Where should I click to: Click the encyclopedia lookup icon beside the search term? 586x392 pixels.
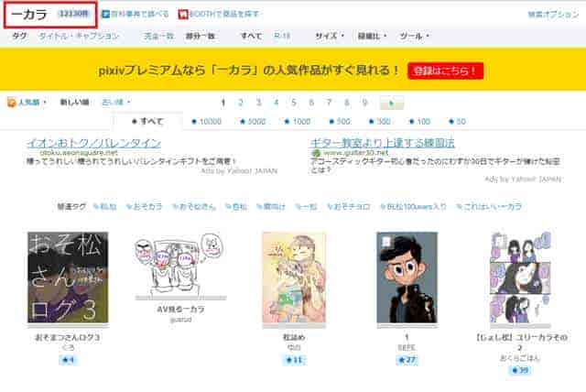[105, 15]
